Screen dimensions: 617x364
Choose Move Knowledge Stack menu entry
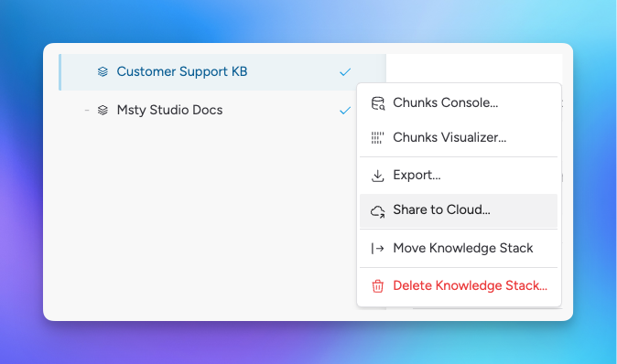pos(459,248)
